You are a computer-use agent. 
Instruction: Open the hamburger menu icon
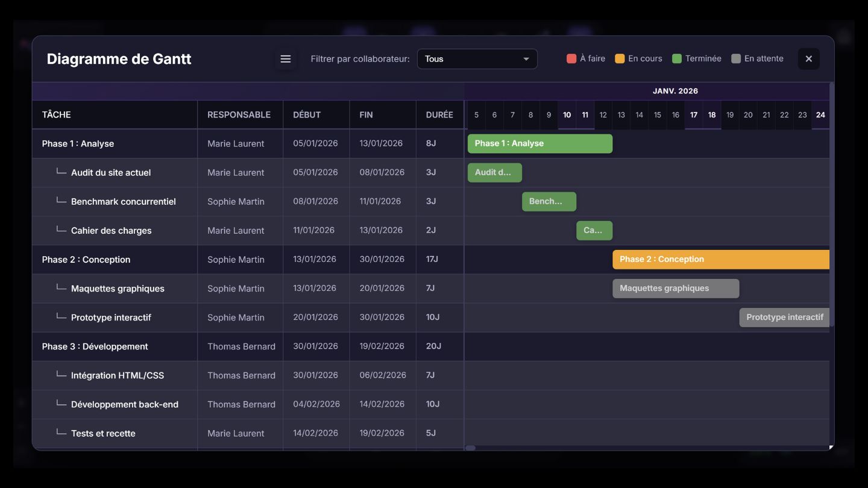(x=286, y=59)
